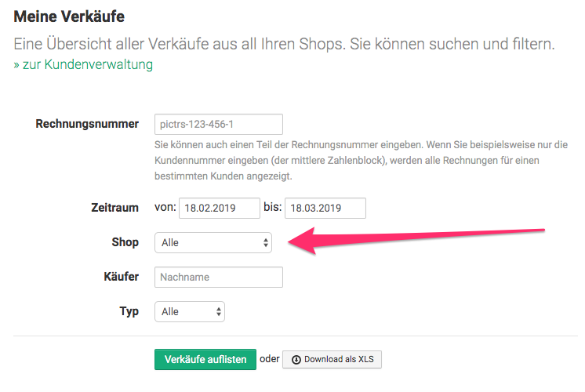Click into the Käufer Nachname field
The height and width of the screenshot is (392, 585).
pos(218,277)
